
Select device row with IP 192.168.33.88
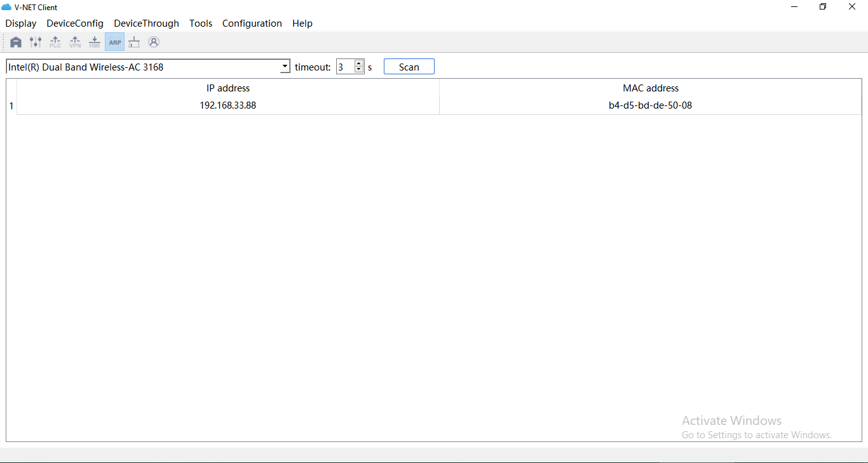(x=228, y=105)
